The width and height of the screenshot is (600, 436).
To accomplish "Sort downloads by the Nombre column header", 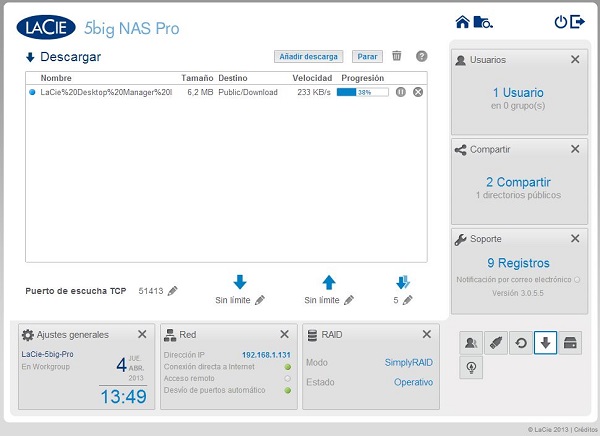I will click(x=56, y=78).
